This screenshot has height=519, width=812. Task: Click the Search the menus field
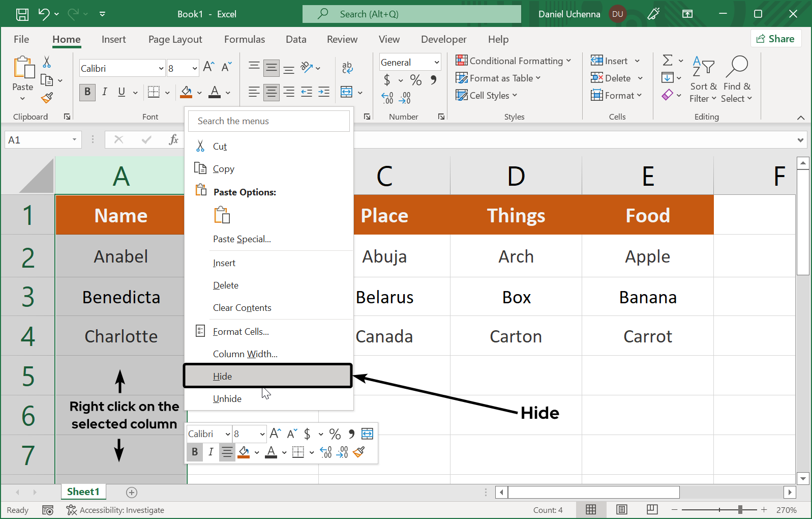[268, 121]
